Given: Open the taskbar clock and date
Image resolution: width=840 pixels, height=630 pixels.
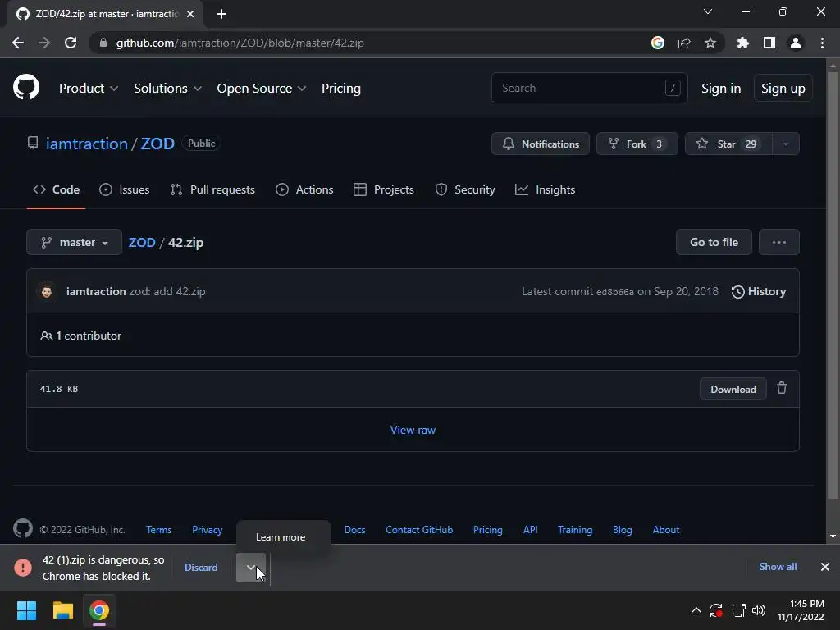Looking at the screenshot, I should (x=801, y=610).
